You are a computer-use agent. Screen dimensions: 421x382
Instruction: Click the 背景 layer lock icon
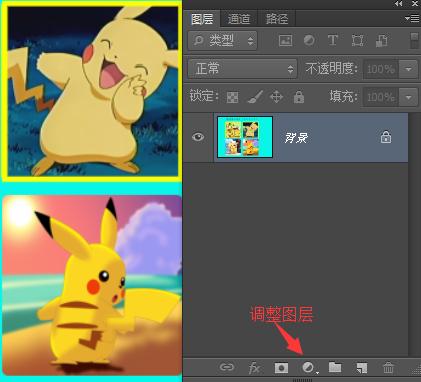[x=386, y=137]
